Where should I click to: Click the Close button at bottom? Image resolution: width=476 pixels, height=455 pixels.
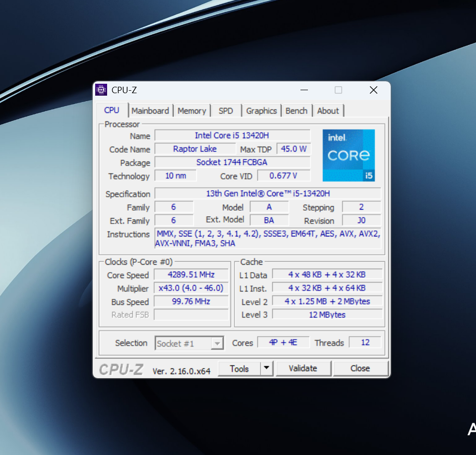pyautogui.click(x=360, y=368)
